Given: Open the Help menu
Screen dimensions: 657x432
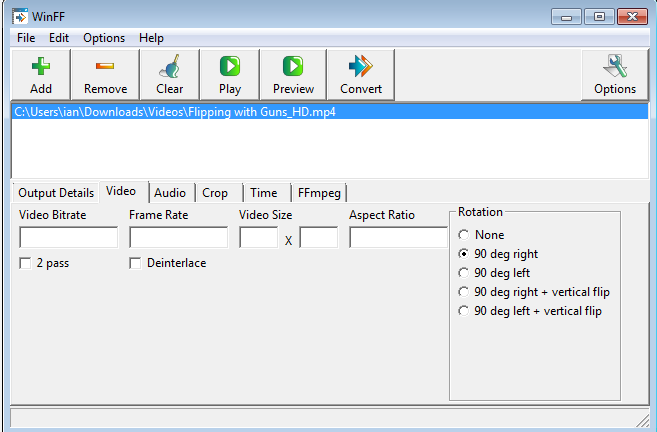Looking at the screenshot, I should coord(151,38).
